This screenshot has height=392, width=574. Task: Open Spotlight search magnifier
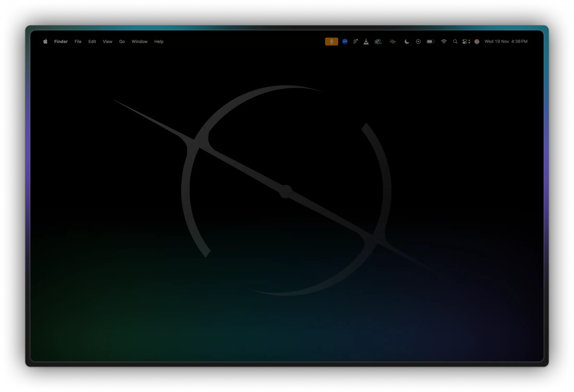pos(455,41)
